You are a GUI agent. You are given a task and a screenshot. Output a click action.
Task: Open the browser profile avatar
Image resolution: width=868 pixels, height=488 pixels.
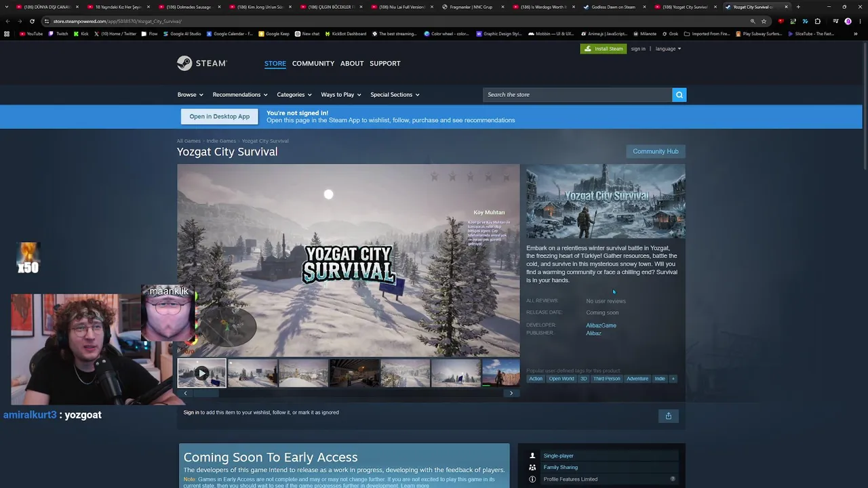click(x=848, y=21)
